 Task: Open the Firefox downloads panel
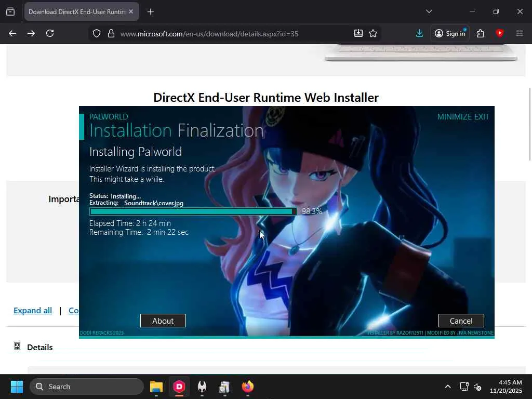pos(419,33)
